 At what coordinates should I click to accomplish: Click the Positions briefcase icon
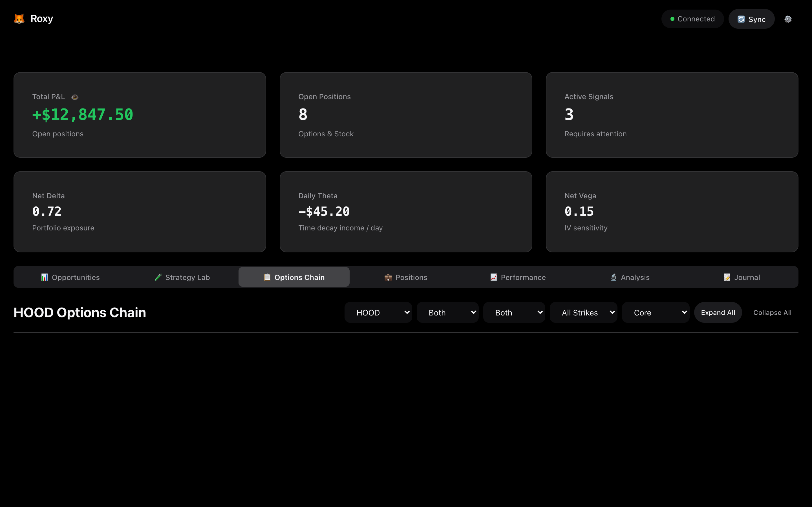(388, 277)
